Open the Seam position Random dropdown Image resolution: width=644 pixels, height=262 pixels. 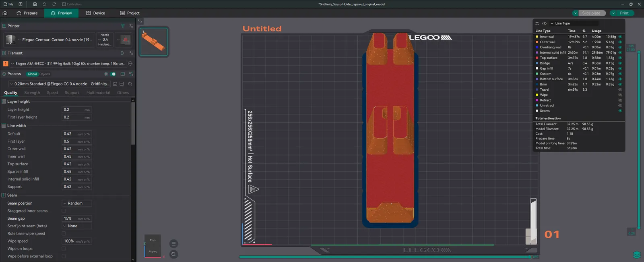click(x=77, y=203)
